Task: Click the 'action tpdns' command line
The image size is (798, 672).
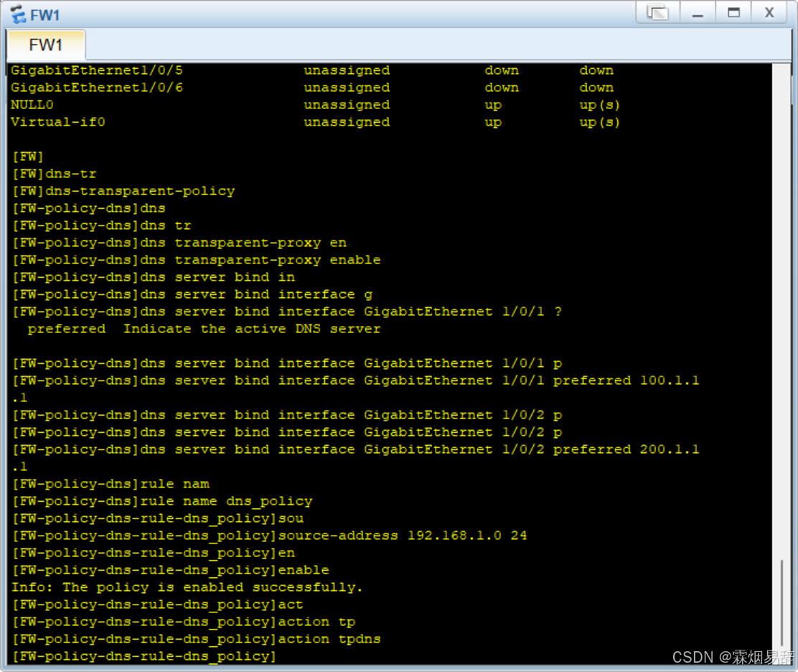Action: tap(197, 639)
